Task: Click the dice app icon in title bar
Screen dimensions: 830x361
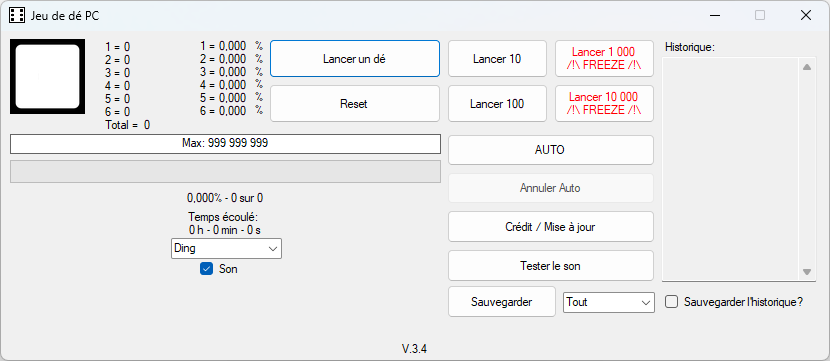Action: tap(17, 15)
